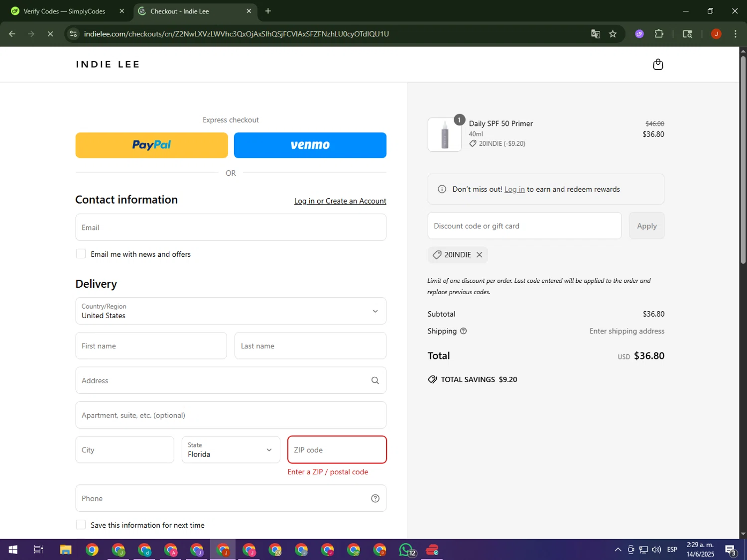Open the notification center icon
The image size is (747, 560).
click(731, 550)
